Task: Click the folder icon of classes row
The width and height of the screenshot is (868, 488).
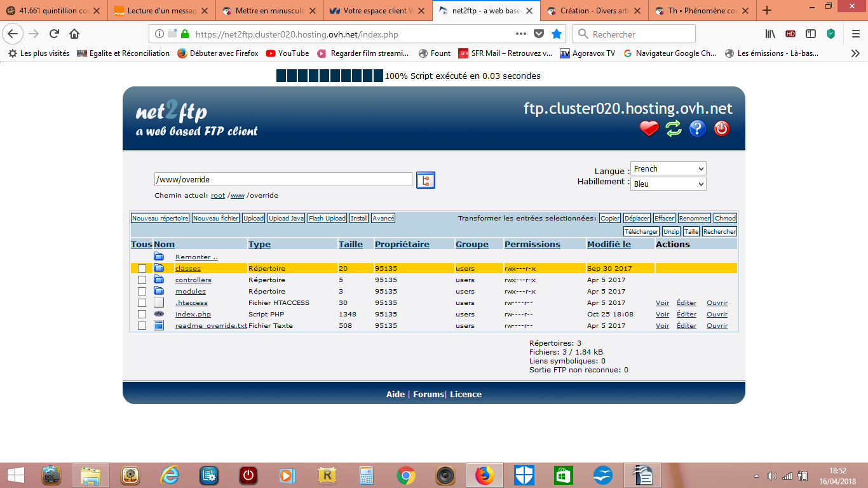Action: [159, 268]
